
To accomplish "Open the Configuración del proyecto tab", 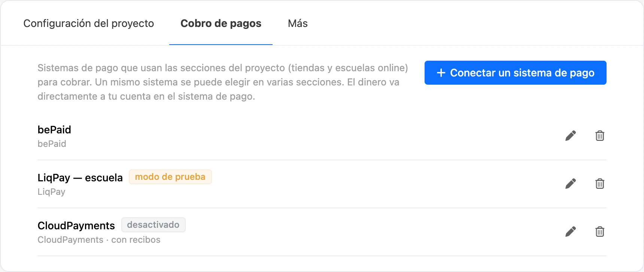I will tap(89, 23).
